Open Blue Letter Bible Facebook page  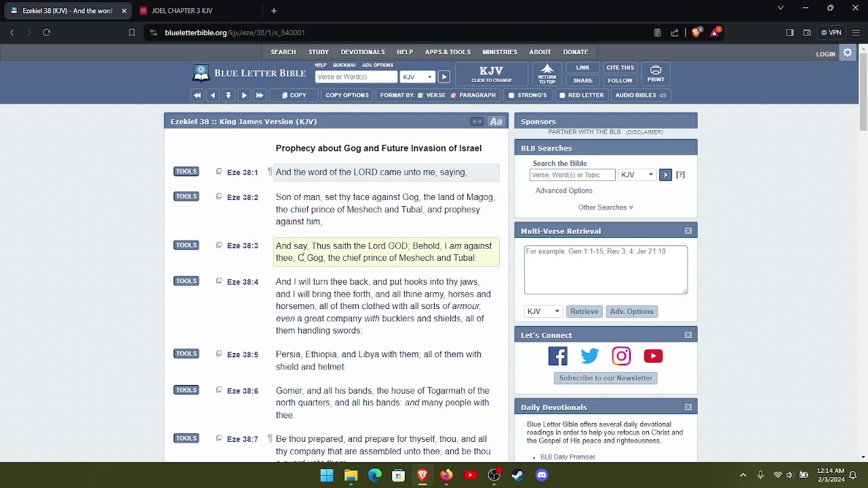(x=558, y=356)
